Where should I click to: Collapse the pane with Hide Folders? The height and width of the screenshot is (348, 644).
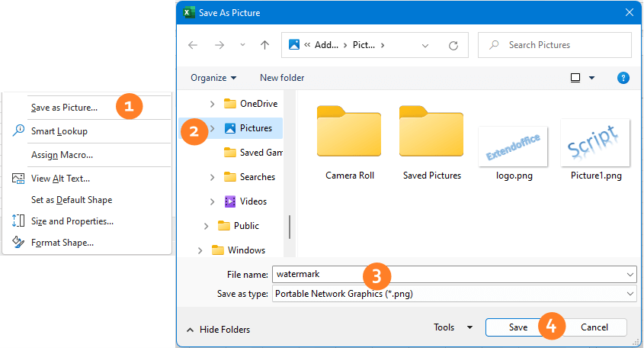[218, 330]
